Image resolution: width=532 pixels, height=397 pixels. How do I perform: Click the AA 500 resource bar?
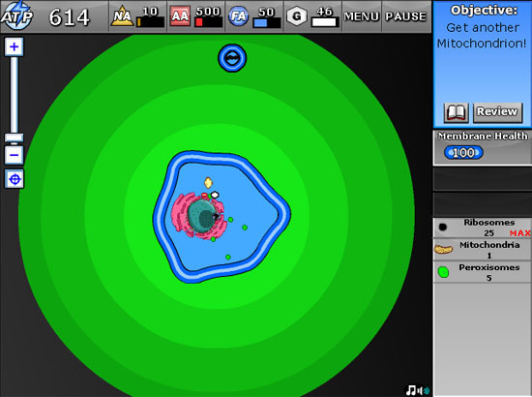click(x=208, y=22)
